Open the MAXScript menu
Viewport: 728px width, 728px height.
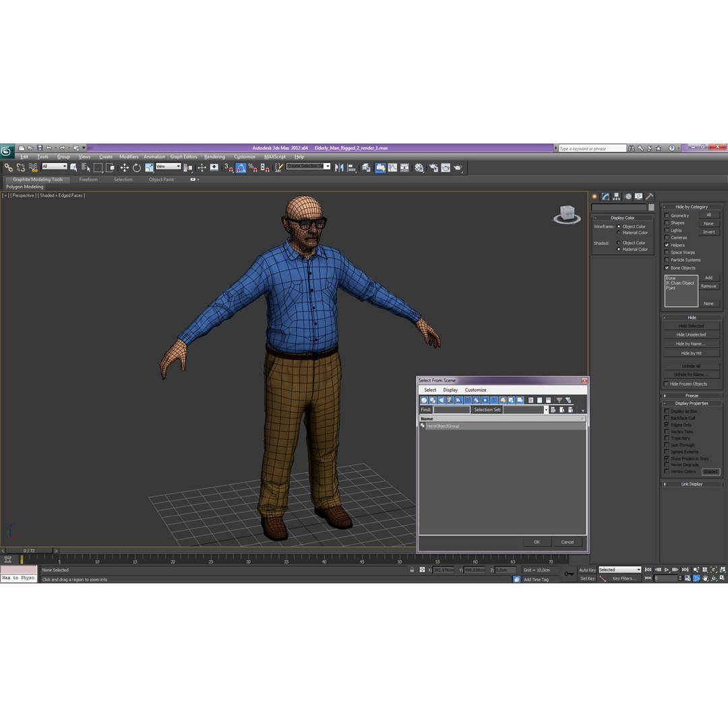coord(275,157)
